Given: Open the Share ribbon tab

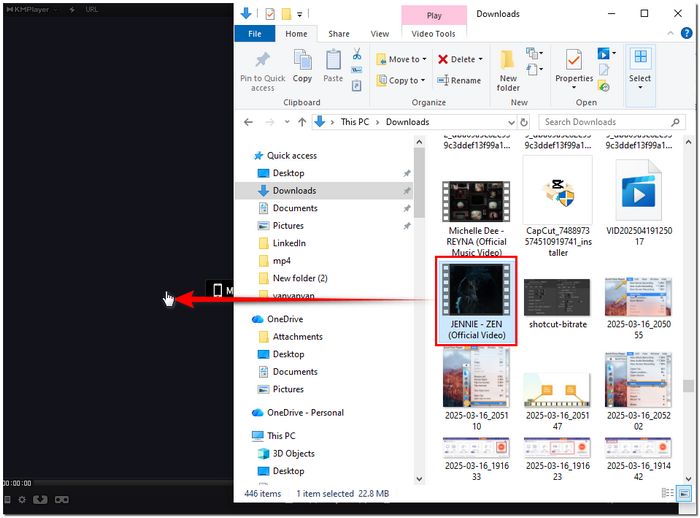Looking at the screenshot, I should tap(339, 33).
